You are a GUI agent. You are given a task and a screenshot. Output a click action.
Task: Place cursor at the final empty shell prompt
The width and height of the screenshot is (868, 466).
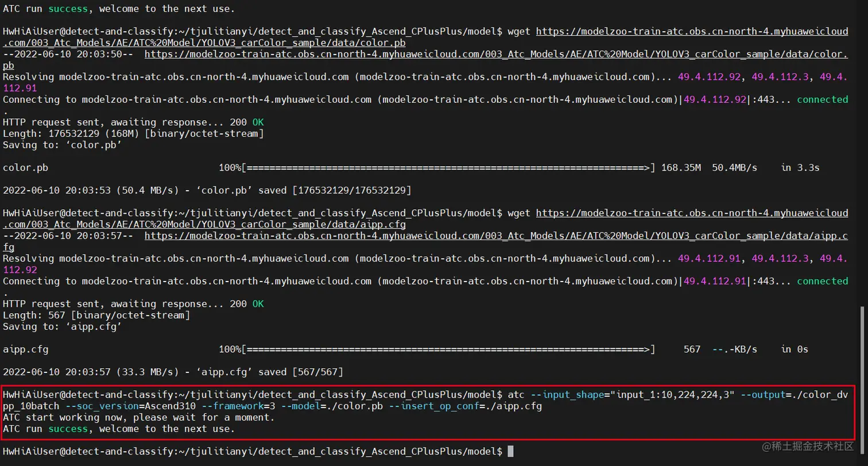[x=510, y=451]
